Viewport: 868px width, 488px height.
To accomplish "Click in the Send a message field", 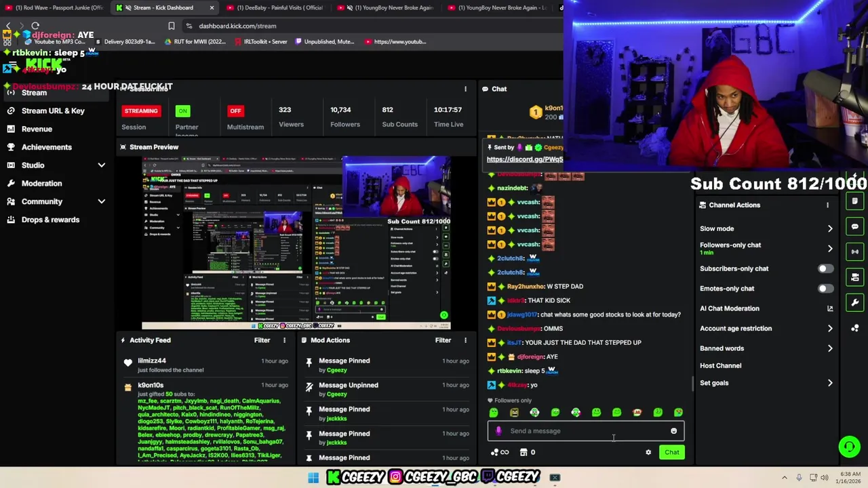I will (587, 431).
